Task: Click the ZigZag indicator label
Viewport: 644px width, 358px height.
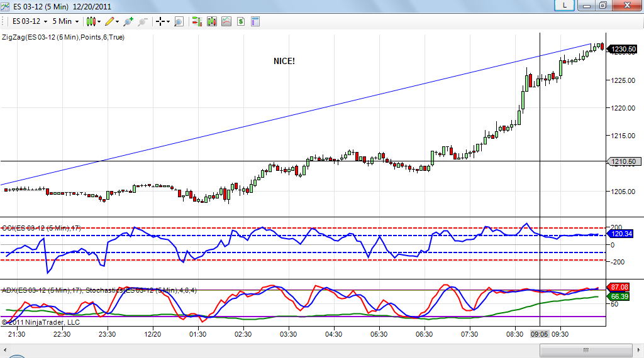Action: pos(64,37)
